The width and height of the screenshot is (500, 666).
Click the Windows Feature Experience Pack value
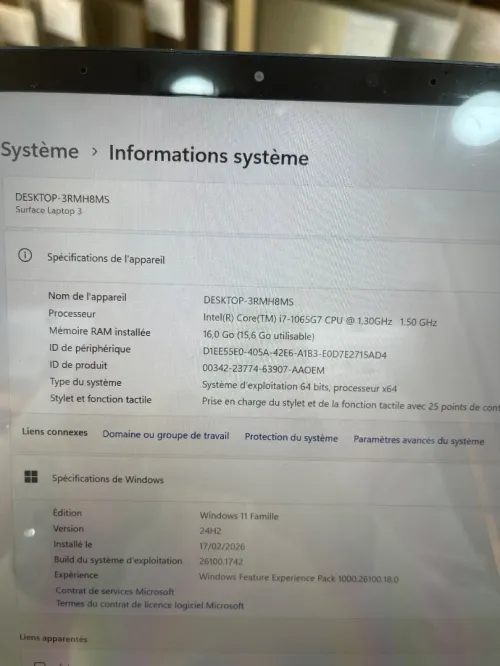pyautogui.click(x=299, y=578)
